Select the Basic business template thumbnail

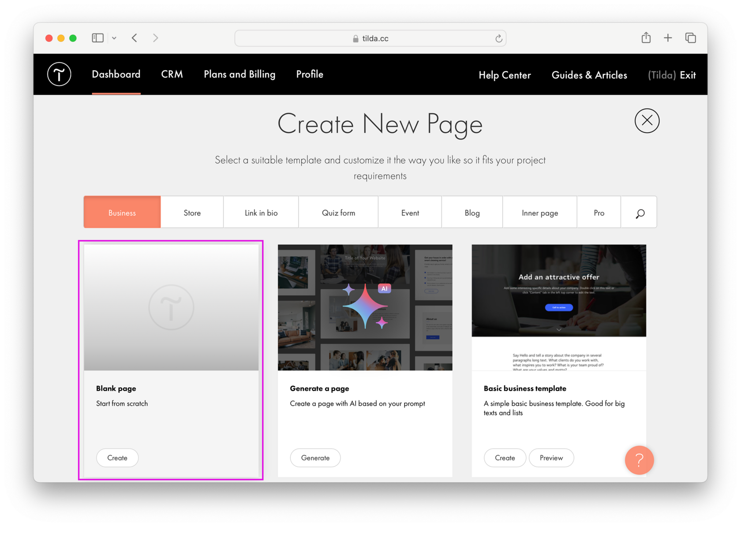(559, 307)
